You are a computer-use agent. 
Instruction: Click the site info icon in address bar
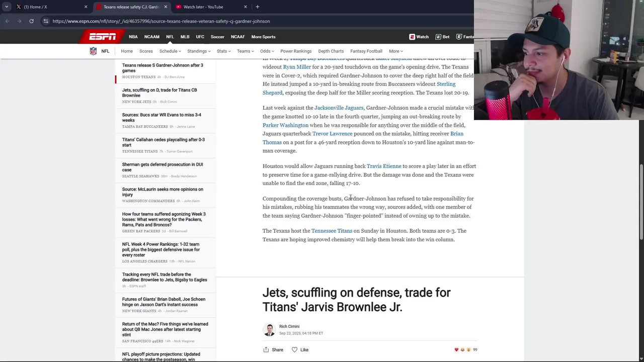(46, 21)
